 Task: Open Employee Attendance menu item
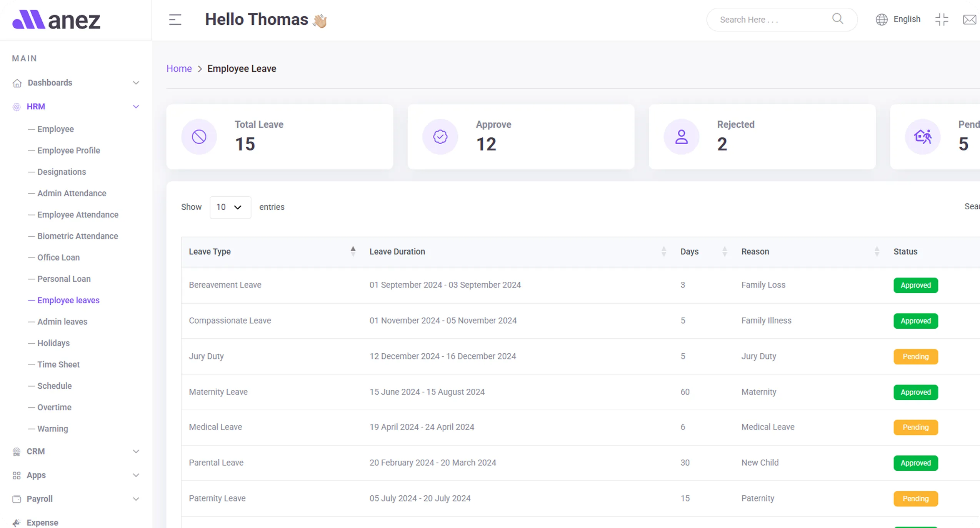click(x=78, y=215)
